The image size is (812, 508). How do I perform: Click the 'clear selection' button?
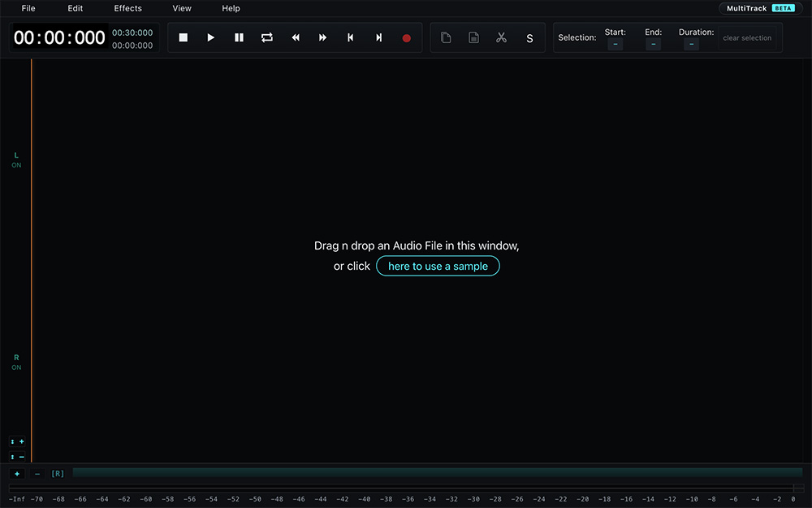click(747, 38)
